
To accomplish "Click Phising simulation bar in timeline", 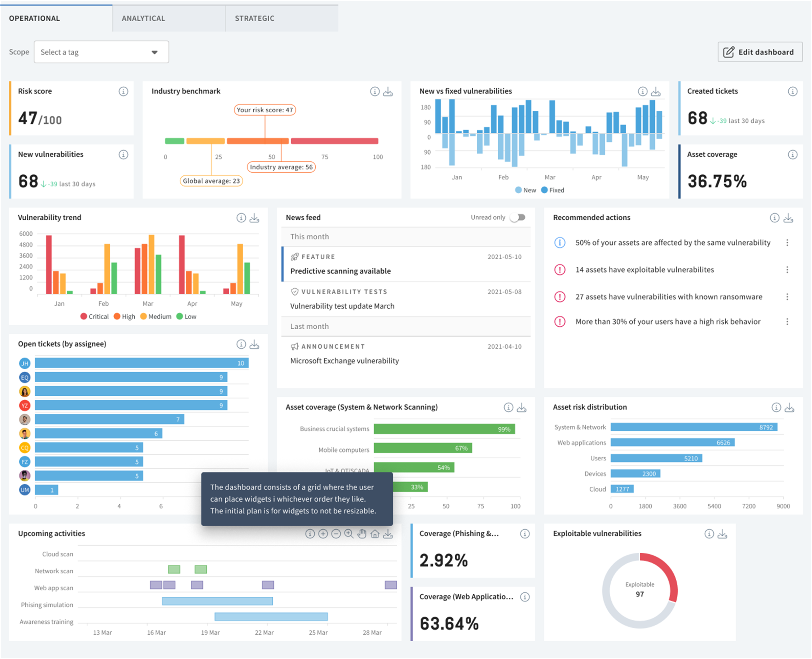I will pyautogui.click(x=218, y=602).
